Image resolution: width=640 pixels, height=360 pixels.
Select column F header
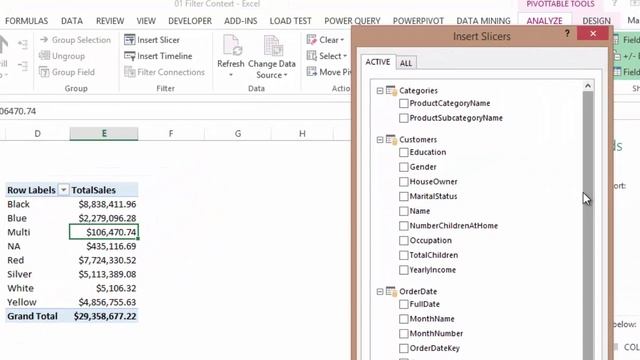pyautogui.click(x=171, y=133)
